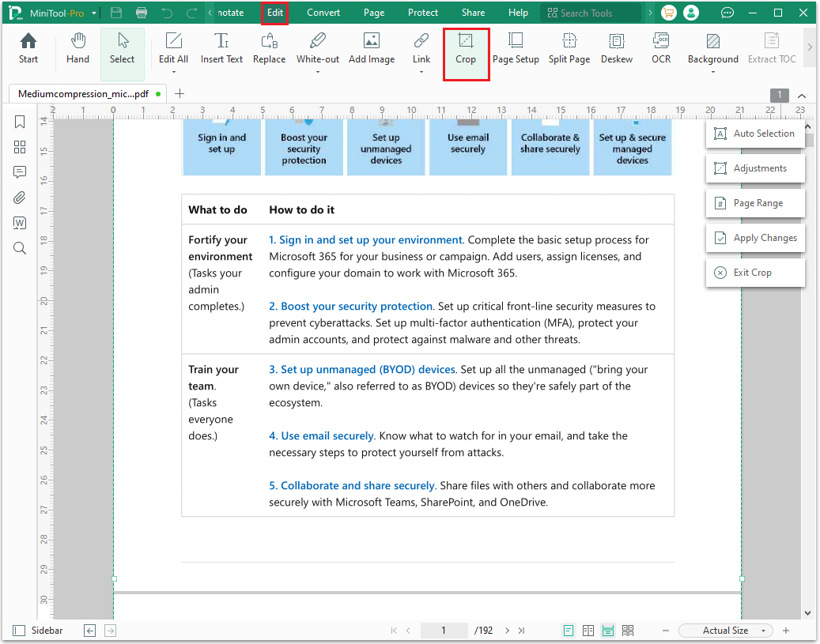Switch to the Convert ribbon tab

(323, 13)
